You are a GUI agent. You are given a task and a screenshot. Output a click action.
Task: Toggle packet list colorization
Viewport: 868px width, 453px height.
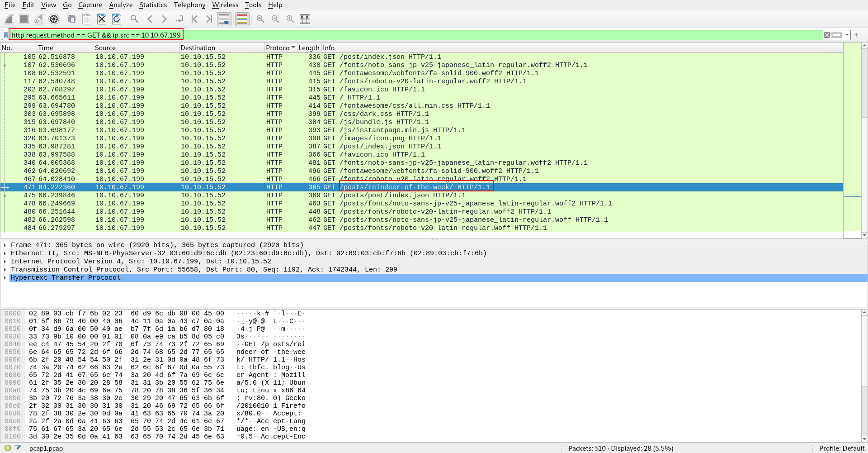tap(242, 19)
